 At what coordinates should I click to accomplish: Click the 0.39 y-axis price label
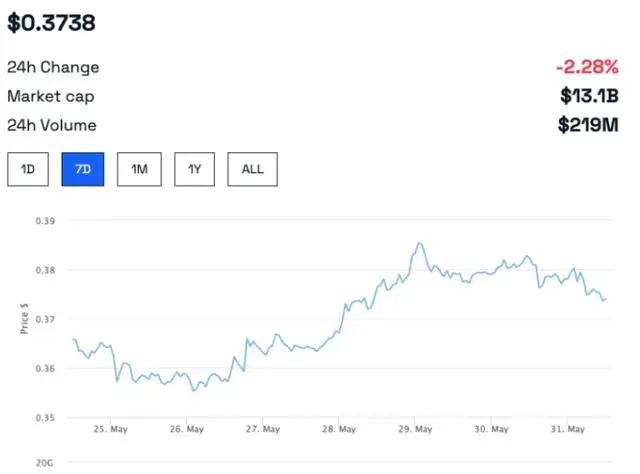43,220
